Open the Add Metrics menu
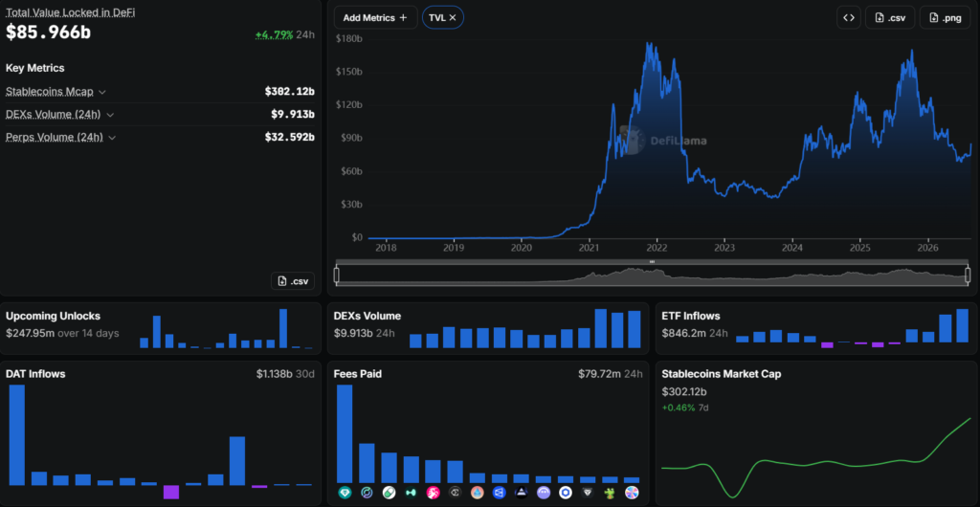 [375, 17]
